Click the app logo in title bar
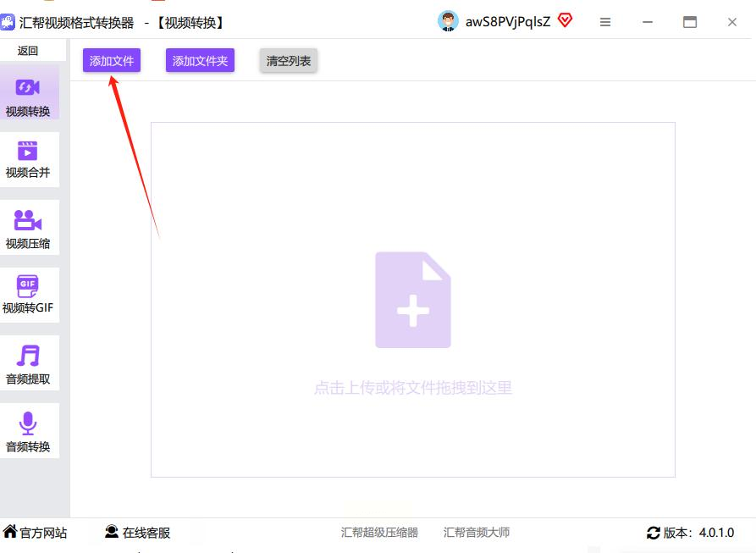Screen dimensions: 756x553 tap(8, 22)
